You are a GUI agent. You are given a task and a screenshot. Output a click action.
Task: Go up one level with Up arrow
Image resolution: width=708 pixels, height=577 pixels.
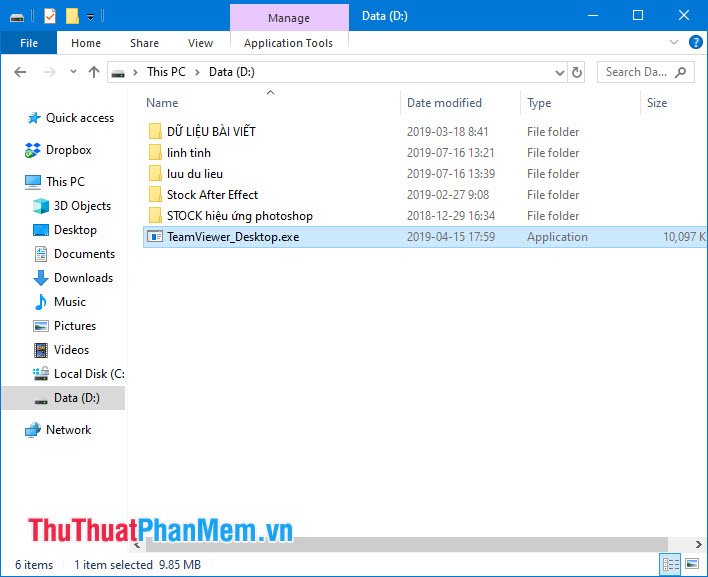pos(94,72)
